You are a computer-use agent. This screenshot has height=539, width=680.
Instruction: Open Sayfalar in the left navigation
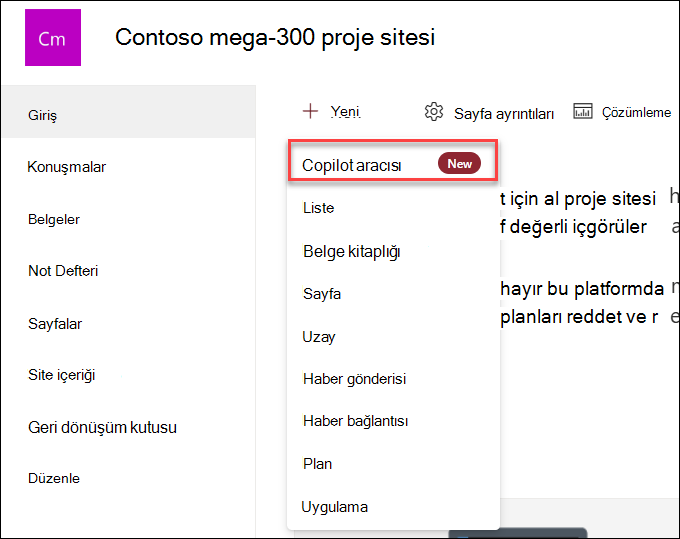pyautogui.click(x=55, y=324)
